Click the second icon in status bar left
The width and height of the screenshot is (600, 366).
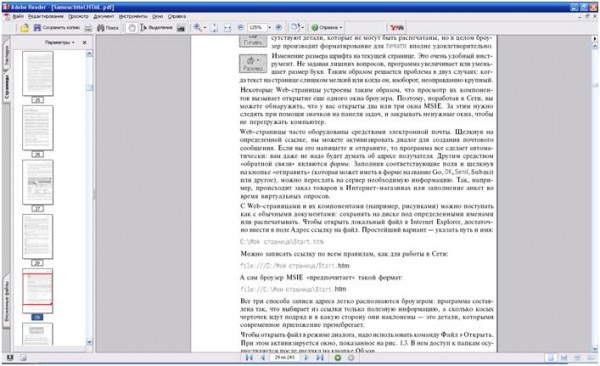[x=23, y=358]
